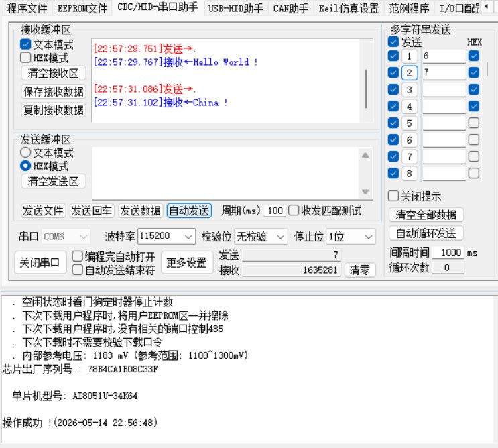The height and width of the screenshot is (448, 498).
Task: Click 清空全部数据 button
Action: click(x=426, y=215)
